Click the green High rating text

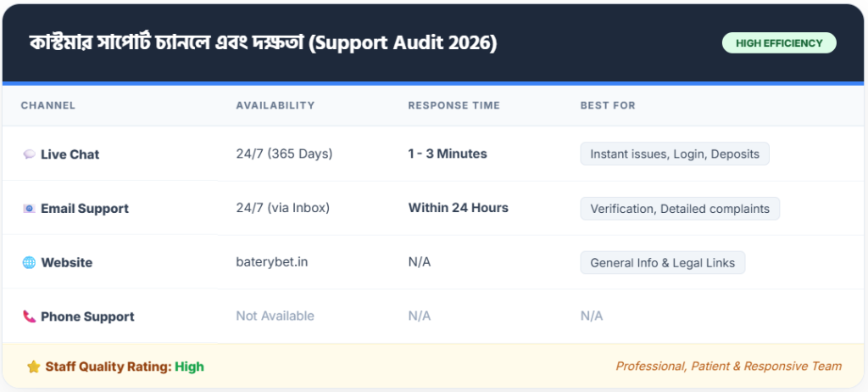[189, 367]
